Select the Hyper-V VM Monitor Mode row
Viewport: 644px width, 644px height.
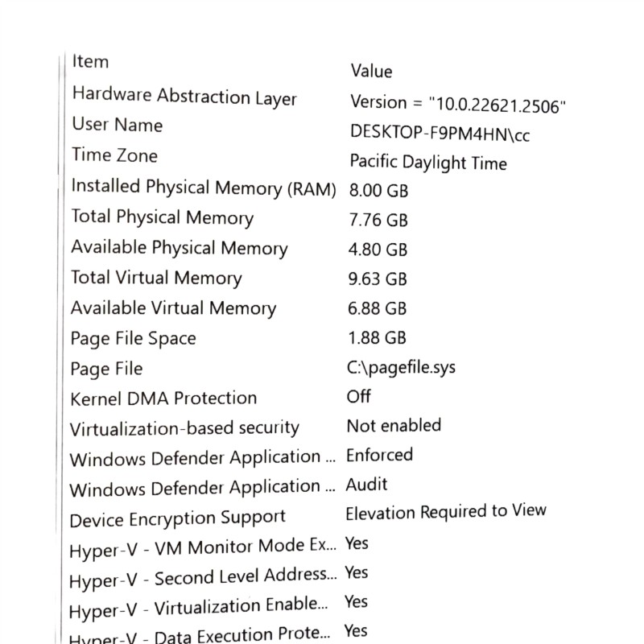pos(202,548)
